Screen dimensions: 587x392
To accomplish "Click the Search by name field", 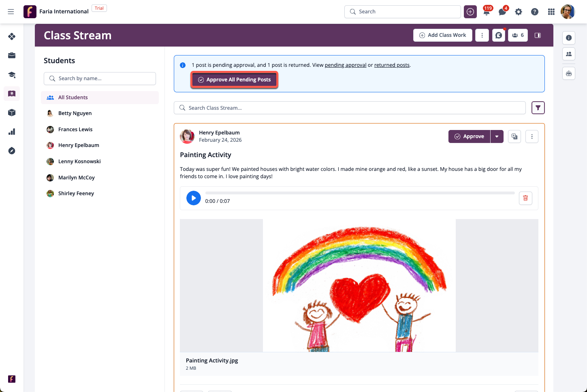I will pos(100,79).
